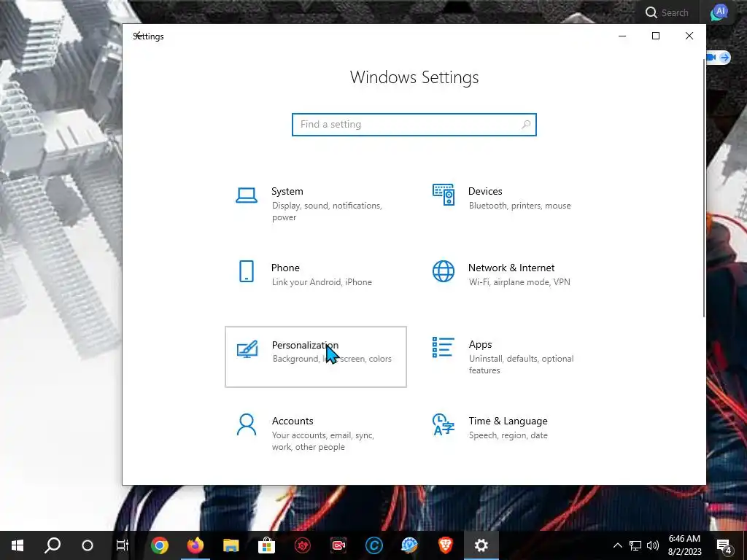Open Microsoft Store from taskbar
Image resolution: width=747 pixels, height=560 pixels.
266,545
